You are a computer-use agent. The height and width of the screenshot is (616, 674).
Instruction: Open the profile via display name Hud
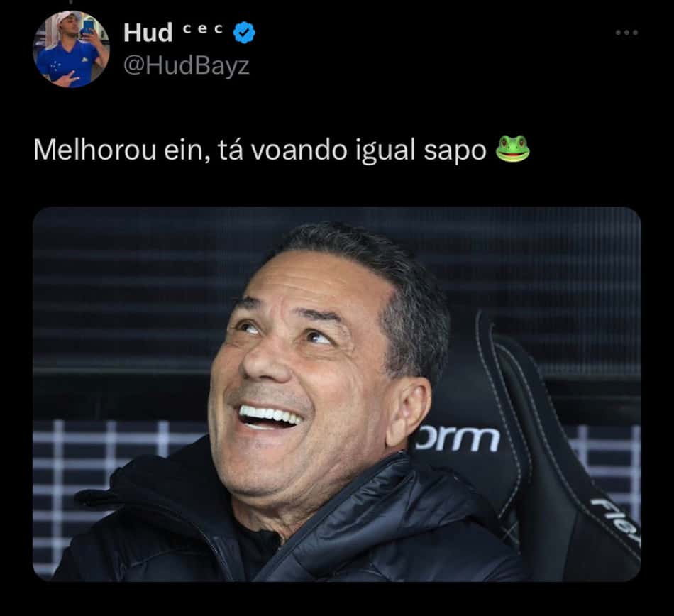148,33
